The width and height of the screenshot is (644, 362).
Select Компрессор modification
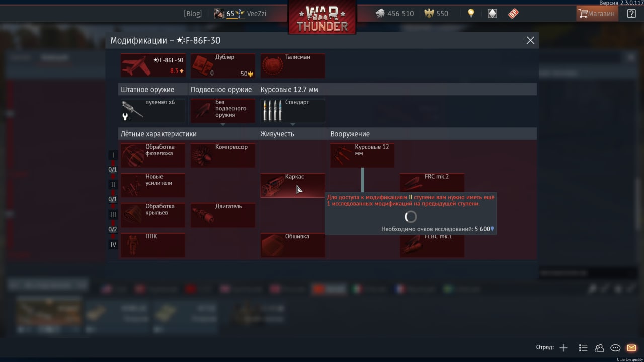click(223, 155)
